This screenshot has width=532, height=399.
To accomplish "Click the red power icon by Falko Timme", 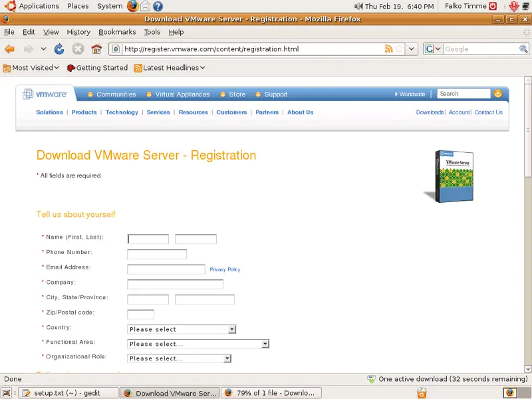I will pos(493,6).
